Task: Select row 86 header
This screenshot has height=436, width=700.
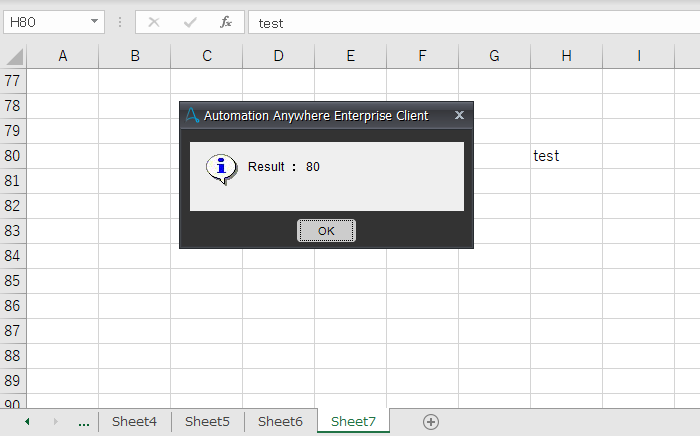Action: pyautogui.click(x=13, y=306)
